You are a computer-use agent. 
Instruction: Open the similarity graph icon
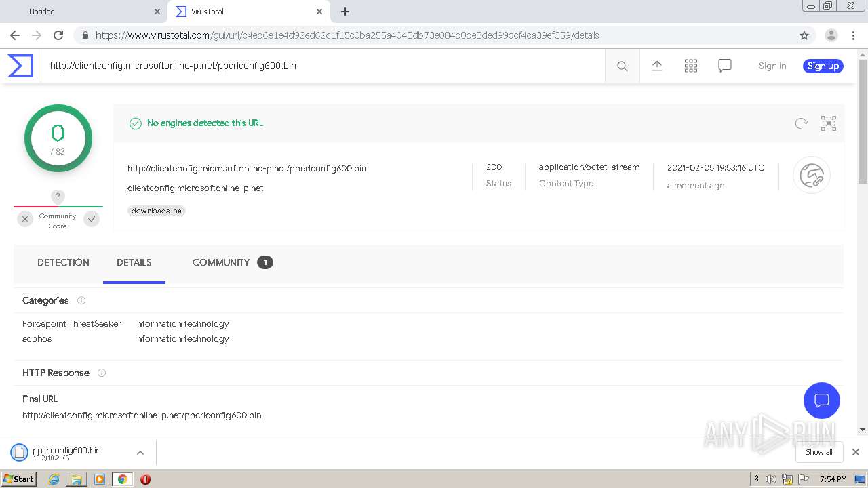point(829,123)
